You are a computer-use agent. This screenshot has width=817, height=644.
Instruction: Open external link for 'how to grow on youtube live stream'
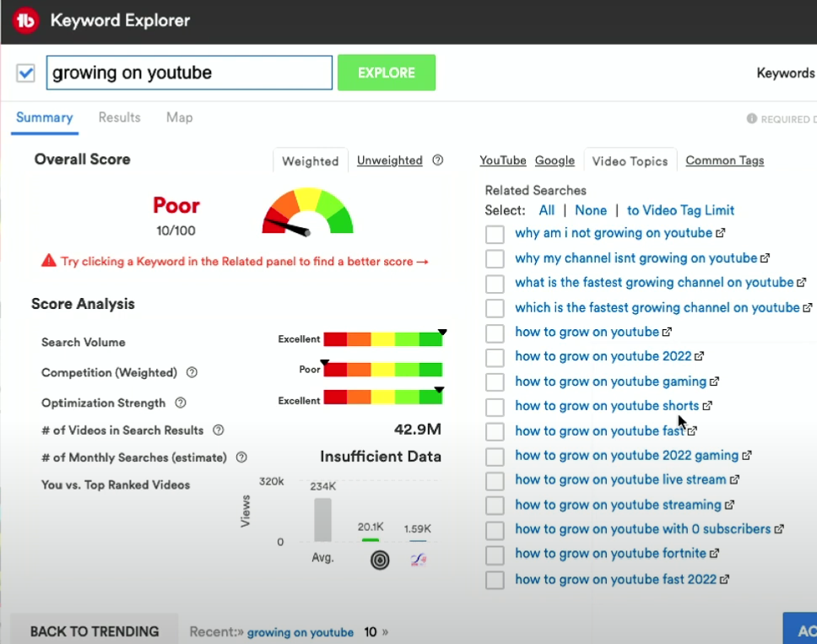pyautogui.click(x=733, y=480)
